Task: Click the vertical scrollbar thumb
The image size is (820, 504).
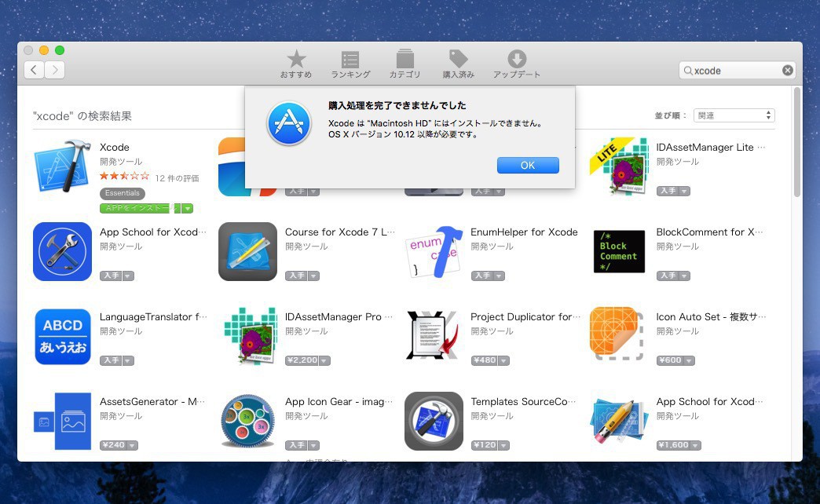Action: point(797,142)
